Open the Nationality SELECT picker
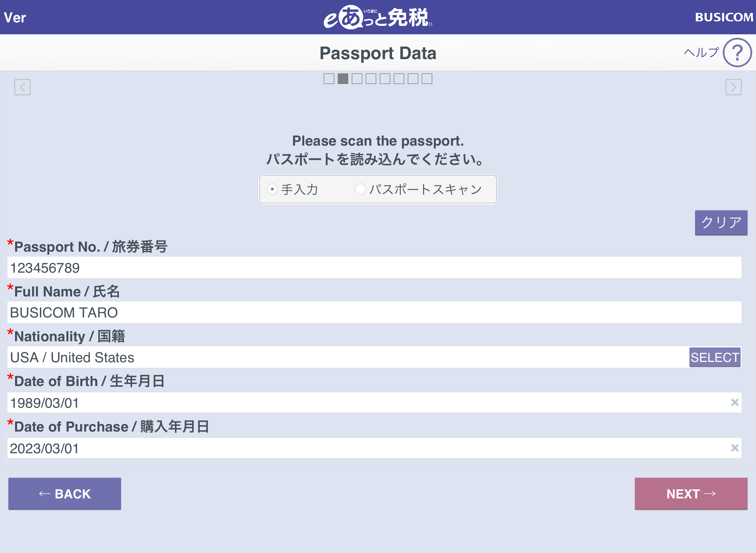Viewport: 756px width, 553px height. click(x=715, y=357)
